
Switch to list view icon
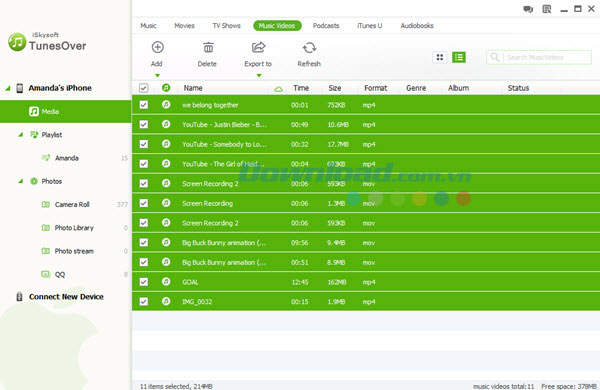pos(459,57)
